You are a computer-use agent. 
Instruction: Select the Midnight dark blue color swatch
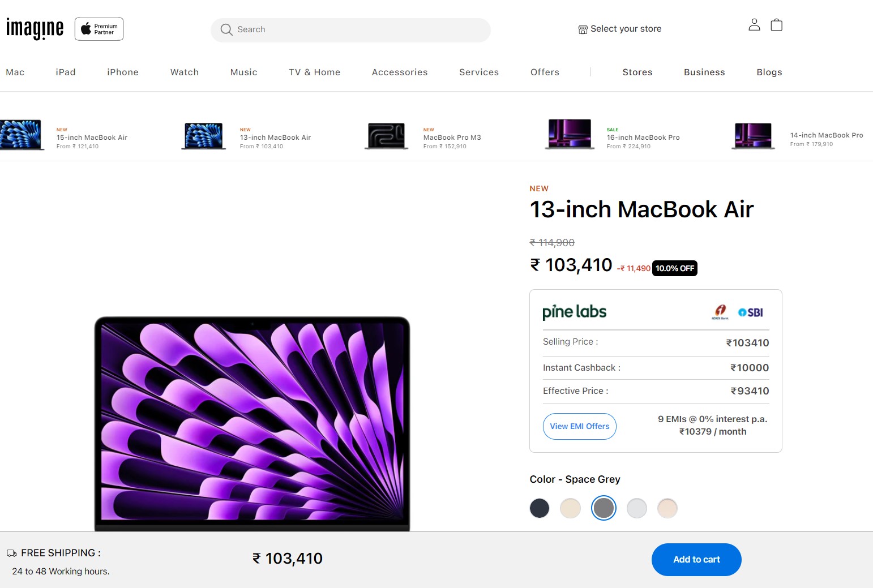(540, 508)
